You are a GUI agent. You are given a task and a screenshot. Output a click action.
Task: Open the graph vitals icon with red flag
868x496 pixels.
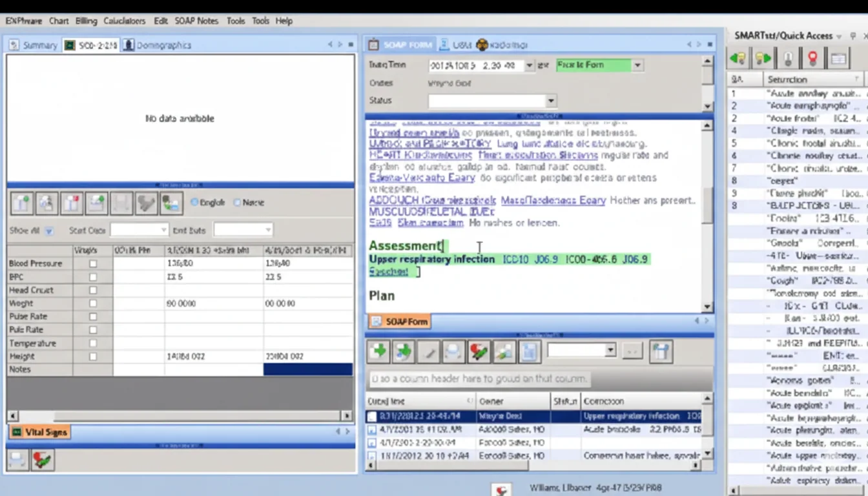coord(72,202)
